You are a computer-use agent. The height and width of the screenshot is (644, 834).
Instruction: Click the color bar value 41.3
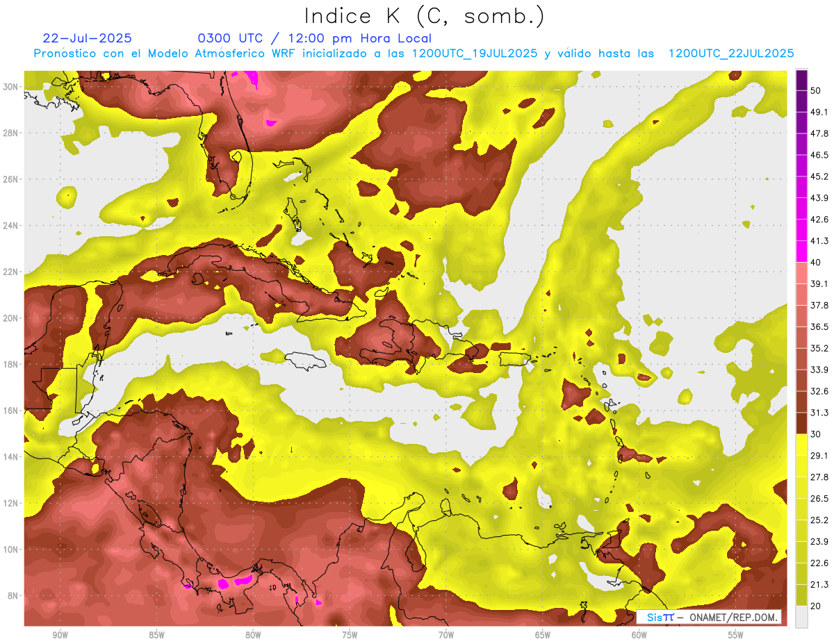coord(819,241)
